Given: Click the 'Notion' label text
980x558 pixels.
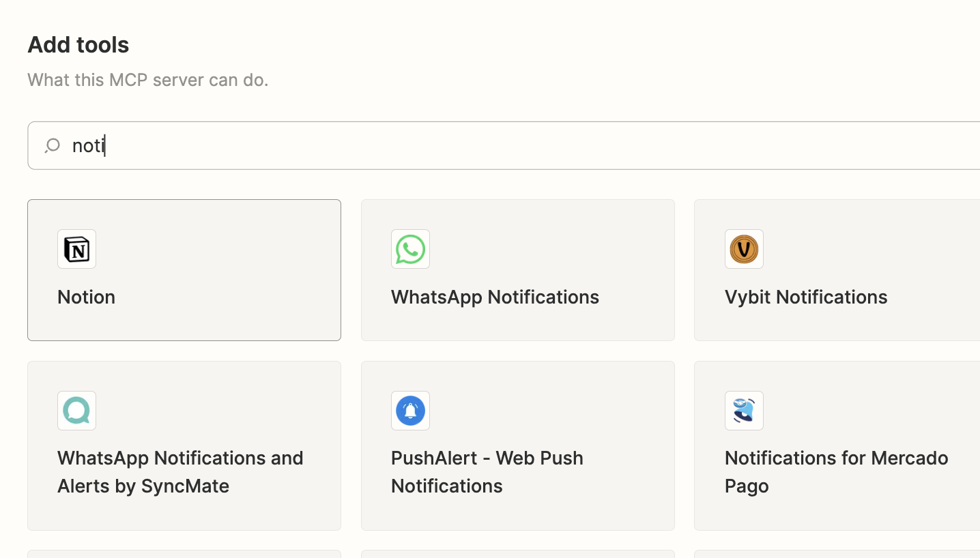Looking at the screenshot, I should tap(86, 297).
